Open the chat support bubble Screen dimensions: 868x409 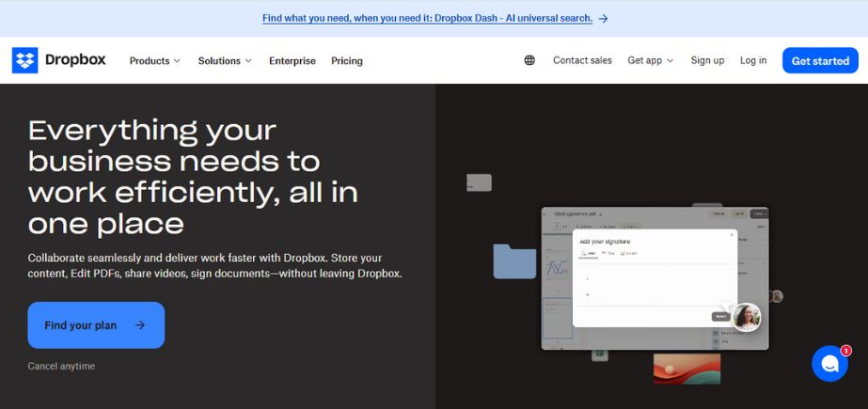[829, 364]
